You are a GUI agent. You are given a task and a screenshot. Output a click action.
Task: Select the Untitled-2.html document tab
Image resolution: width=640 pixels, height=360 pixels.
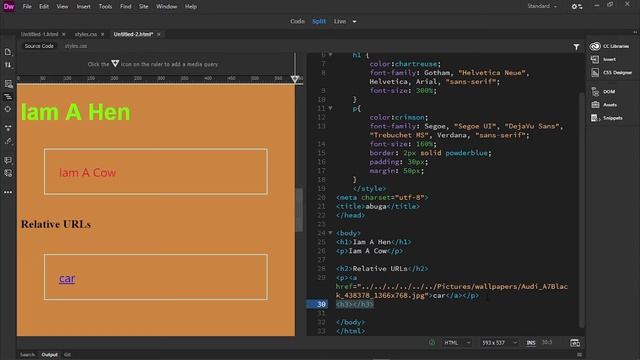tap(133, 34)
